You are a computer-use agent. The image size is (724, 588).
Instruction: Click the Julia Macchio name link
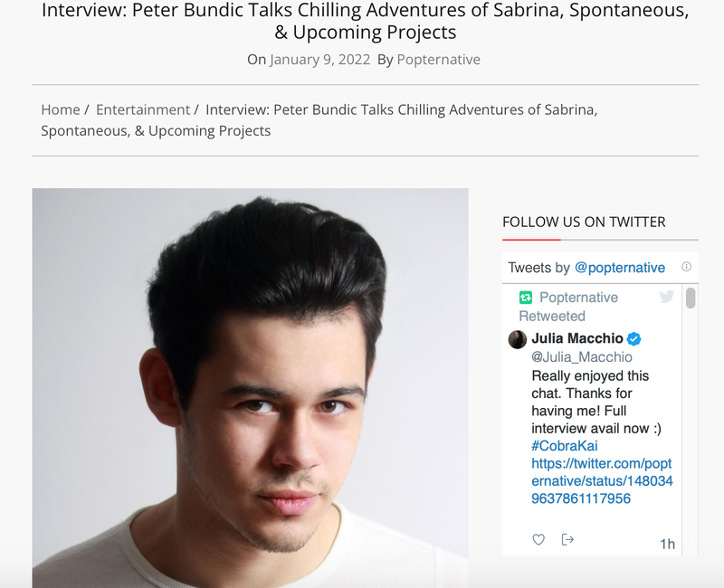(x=577, y=338)
